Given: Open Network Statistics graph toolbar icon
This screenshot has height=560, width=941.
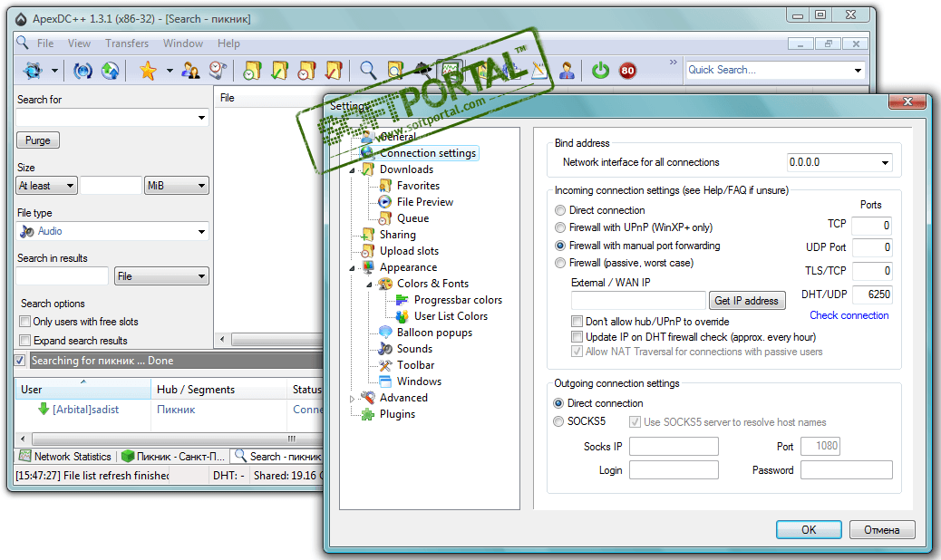Looking at the screenshot, I should tap(450, 71).
